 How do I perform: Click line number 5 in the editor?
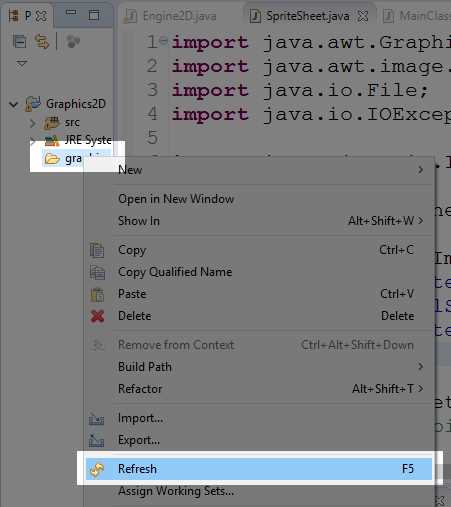coord(152,138)
